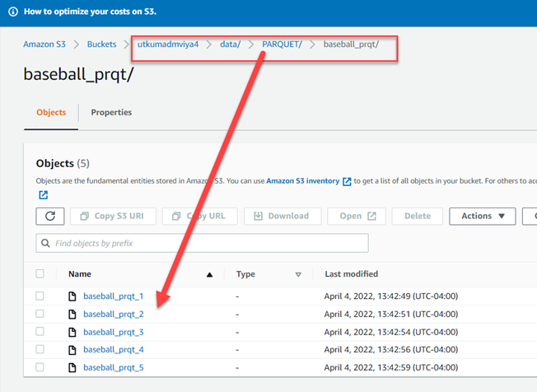Open the baseball_prqt_4 object

tap(114, 349)
